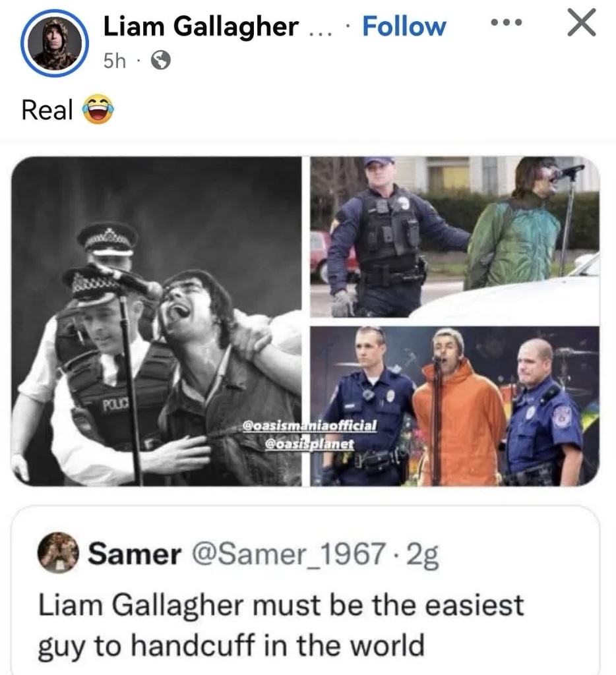616x675 pixels.
Task: Open Samer's round profile avatar
Action: [58, 552]
